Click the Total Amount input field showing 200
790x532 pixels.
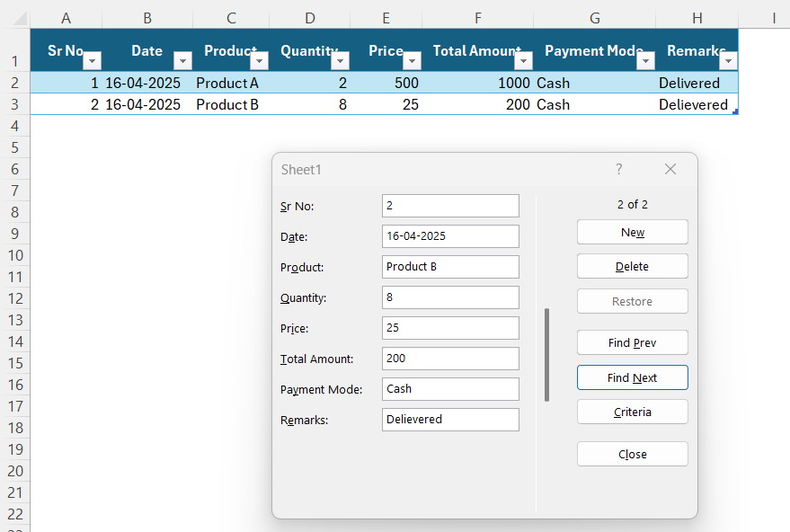click(x=450, y=359)
